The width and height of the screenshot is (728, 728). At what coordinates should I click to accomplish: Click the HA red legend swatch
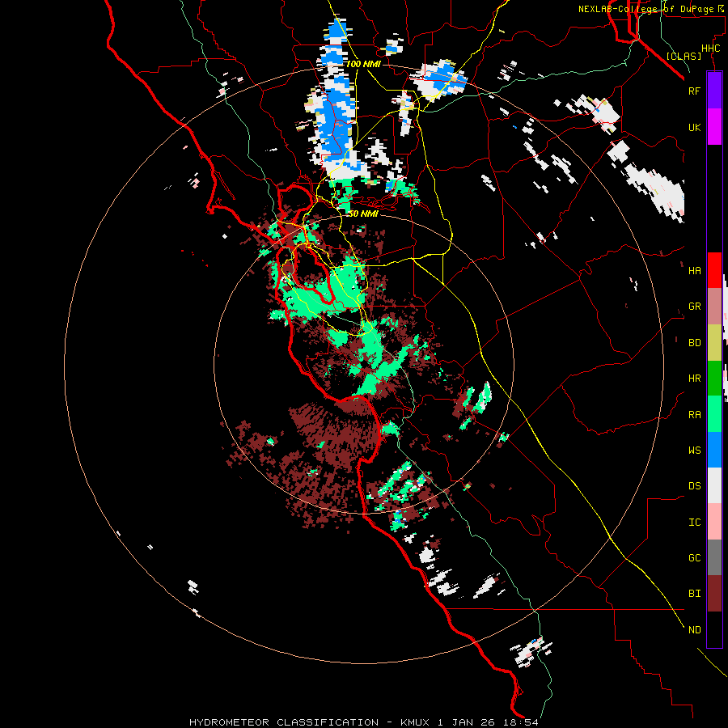click(x=714, y=270)
